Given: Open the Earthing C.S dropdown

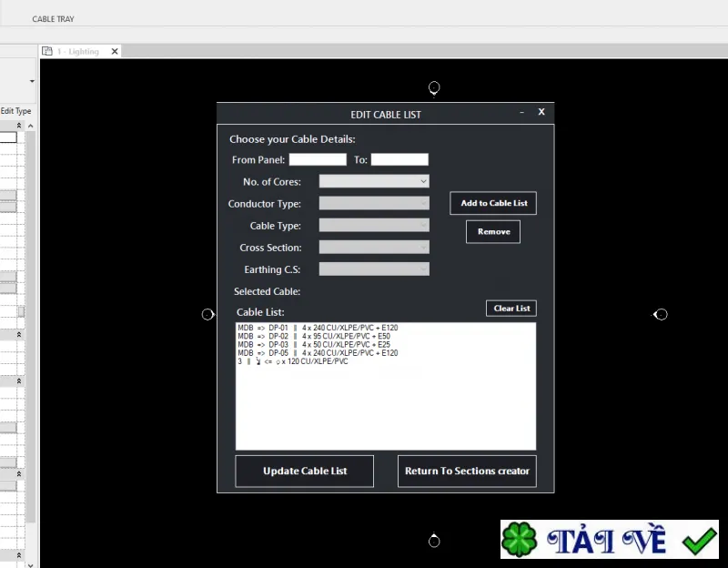Looking at the screenshot, I should click(374, 269).
